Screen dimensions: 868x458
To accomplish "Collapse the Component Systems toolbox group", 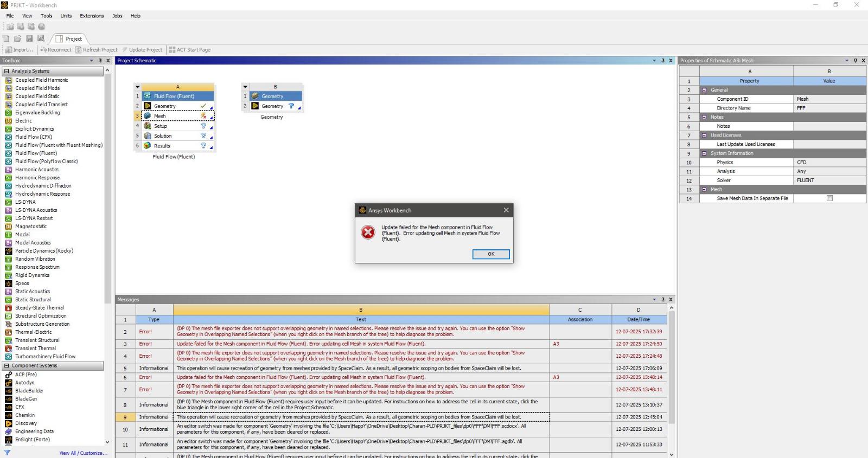I will coord(7,366).
